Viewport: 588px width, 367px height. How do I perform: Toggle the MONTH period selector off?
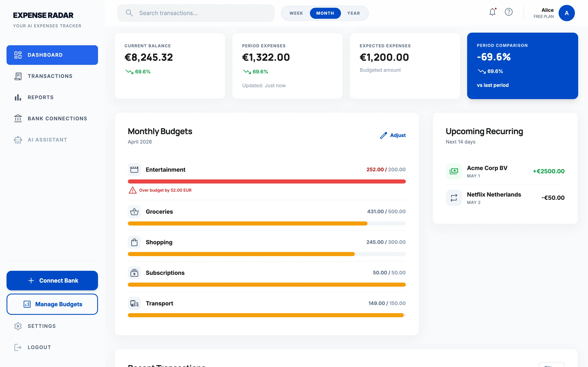[325, 13]
